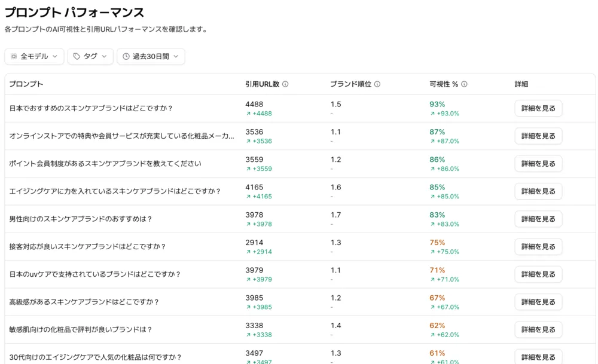The image size is (598, 364).
Task: Click the citation count 4165
Action: (x=254, y=187)
